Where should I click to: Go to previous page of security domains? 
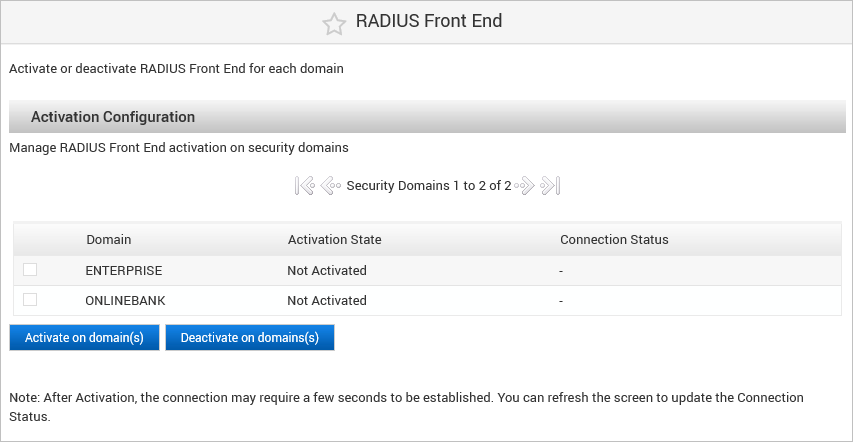point(330,186)
